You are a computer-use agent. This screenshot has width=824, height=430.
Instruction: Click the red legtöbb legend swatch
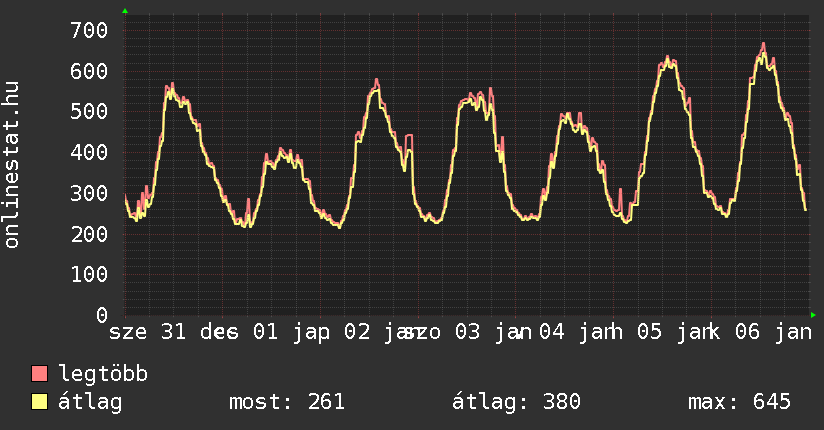pos(40,375)
